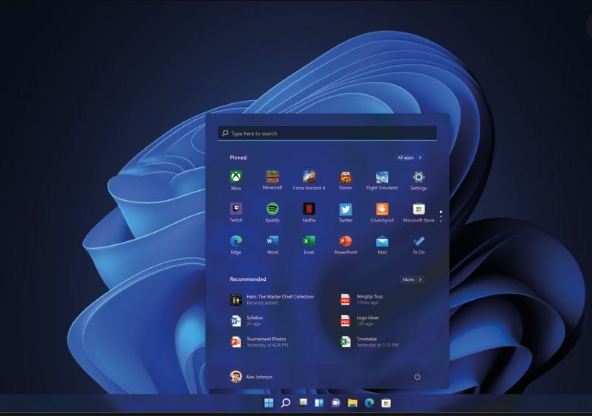
Task: Open the user account profile button
Action: tap(251, 376)
